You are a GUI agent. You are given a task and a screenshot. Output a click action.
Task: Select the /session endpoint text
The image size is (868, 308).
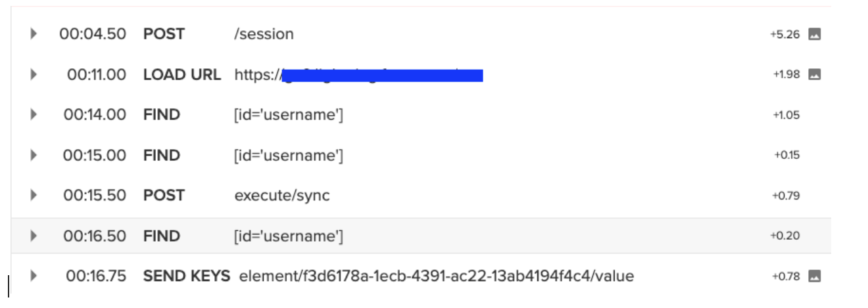264,35
